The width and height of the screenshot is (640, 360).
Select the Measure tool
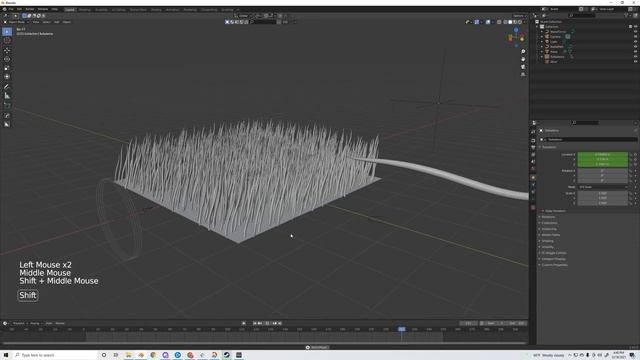click(x=7, y=96)
